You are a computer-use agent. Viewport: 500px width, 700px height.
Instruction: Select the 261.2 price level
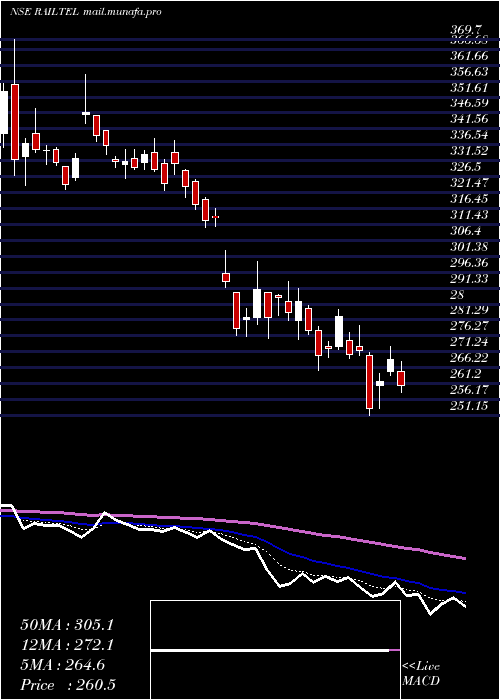467,373
